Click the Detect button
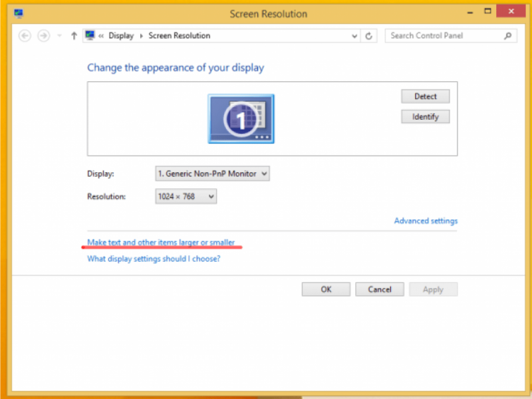The image size is (532, 399). pyautogui.click(x=426, y=96)
